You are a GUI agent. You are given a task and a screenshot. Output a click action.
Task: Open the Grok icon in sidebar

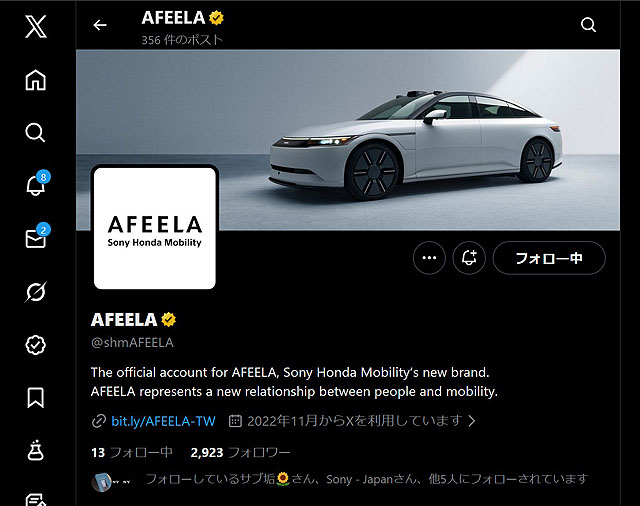tap(36, 292)
